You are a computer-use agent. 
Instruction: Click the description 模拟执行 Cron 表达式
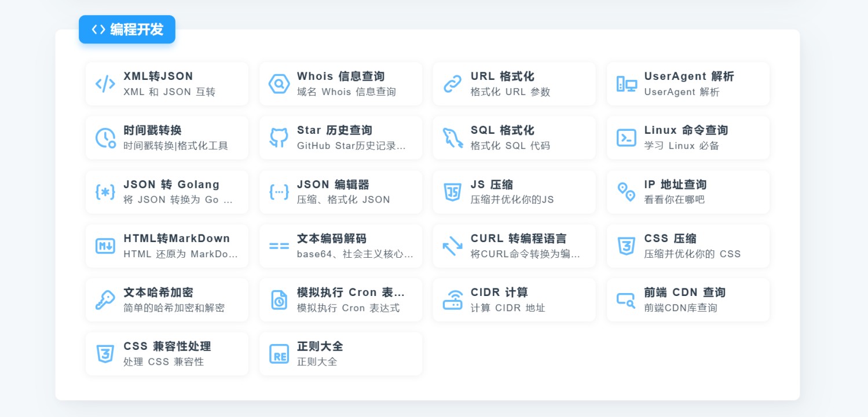[x=348, y=308]
